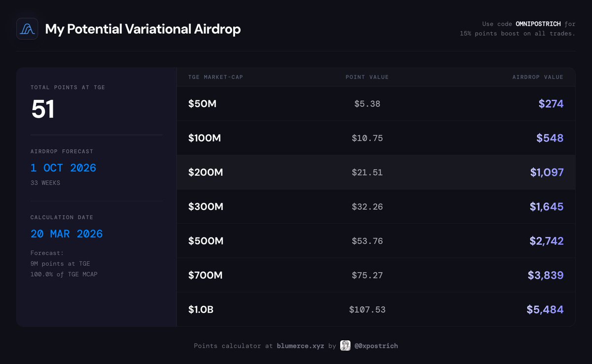Click the AIRDROP VALUE column header

538,77
